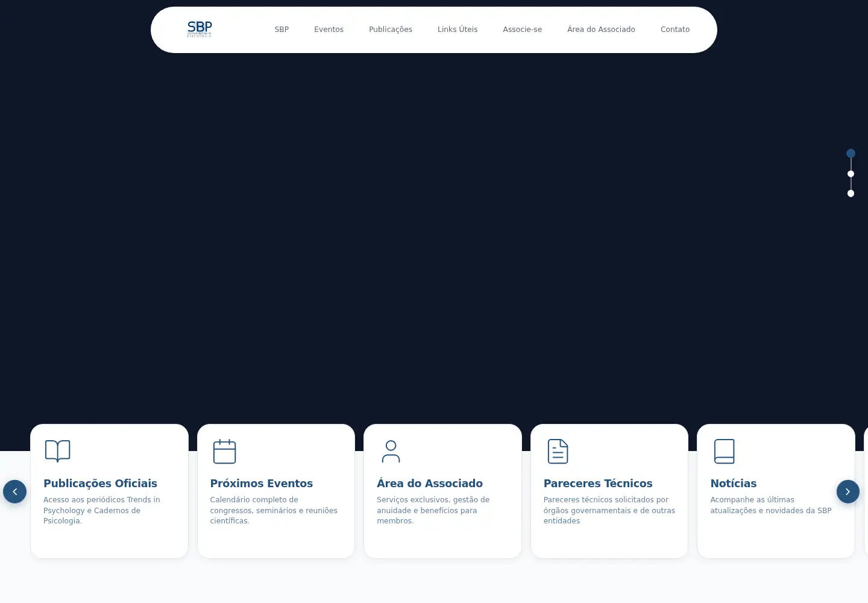Select the first slide indicator dot
The image size is (868, 603).
pyautogui.click(x=851, y=153)
